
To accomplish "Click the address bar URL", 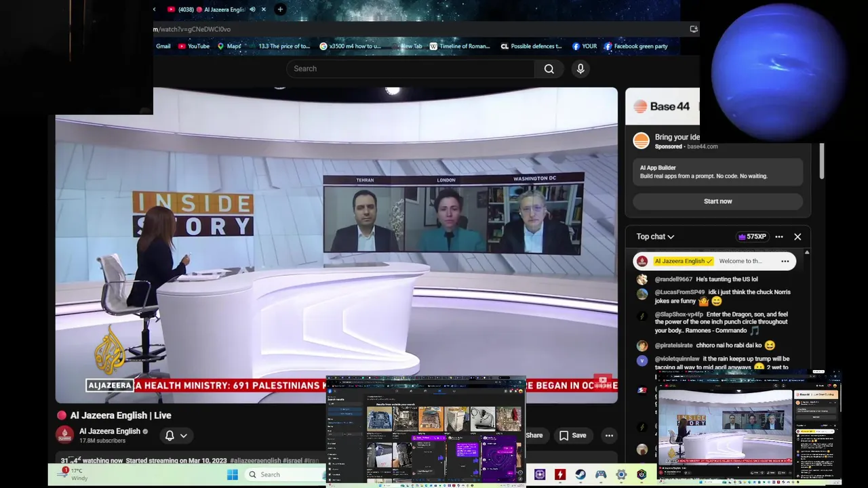I will click(192, 29).
